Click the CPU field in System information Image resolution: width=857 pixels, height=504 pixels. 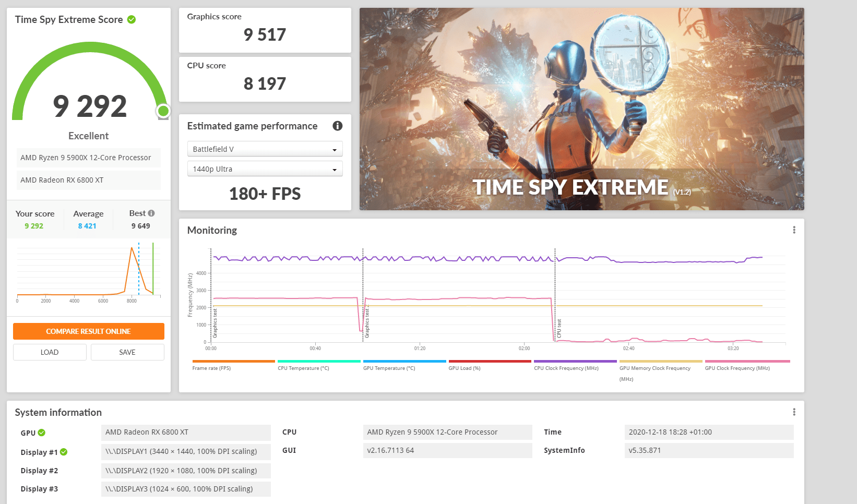point(447,432)
